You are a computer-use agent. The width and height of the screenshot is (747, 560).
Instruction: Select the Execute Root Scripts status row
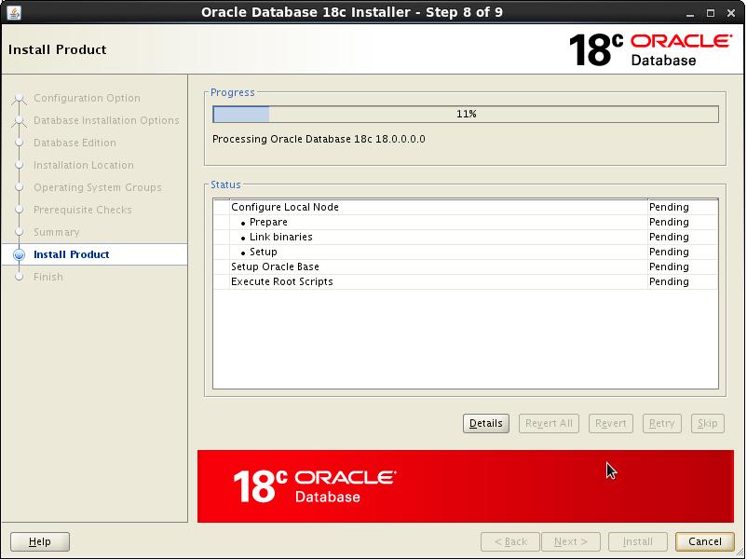[281, 281]
